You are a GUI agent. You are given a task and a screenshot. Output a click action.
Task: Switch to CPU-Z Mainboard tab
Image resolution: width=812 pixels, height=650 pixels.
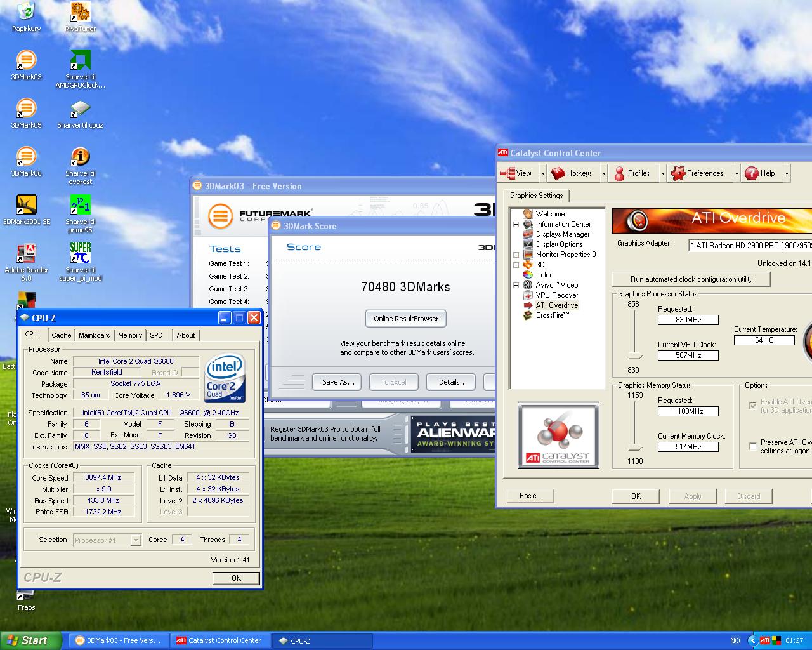point(95,335)
